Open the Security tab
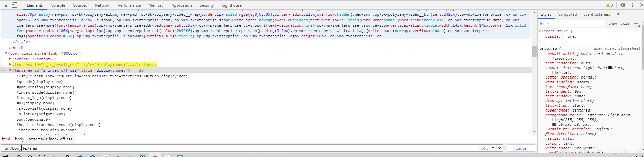Image resolution: width=644 pixels, height=157 pixels. coord(207,5)
